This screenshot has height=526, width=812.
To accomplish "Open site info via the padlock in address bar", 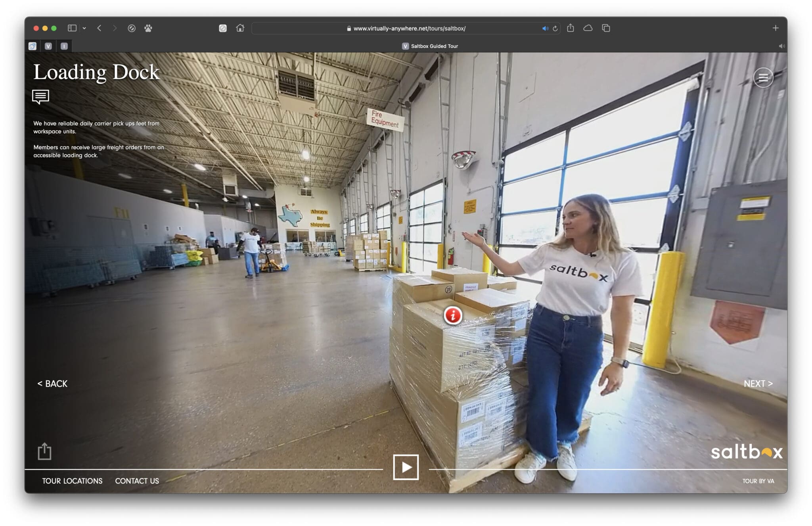I will pyautogui.click(x=348, y=28).
